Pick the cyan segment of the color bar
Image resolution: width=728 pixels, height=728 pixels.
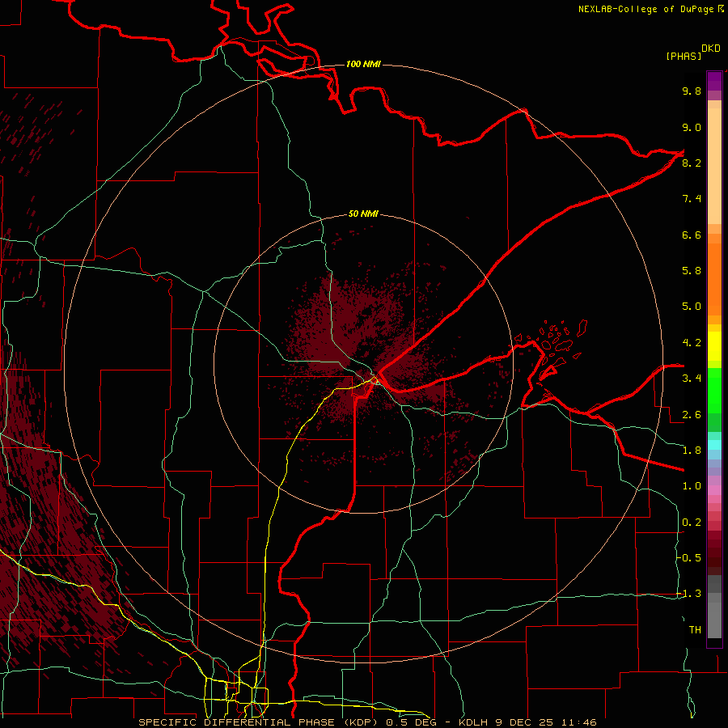(x=714, y=445)
